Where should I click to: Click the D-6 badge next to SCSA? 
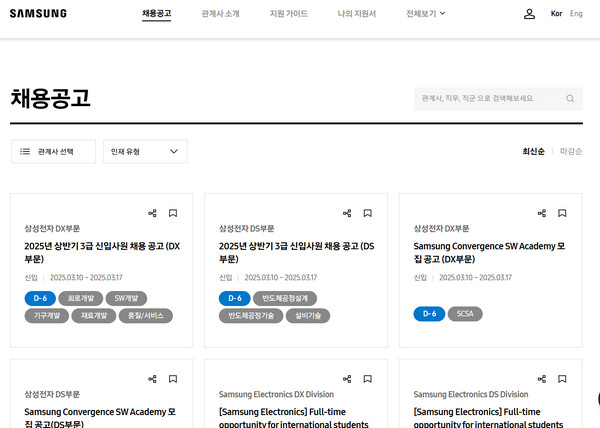429,314
